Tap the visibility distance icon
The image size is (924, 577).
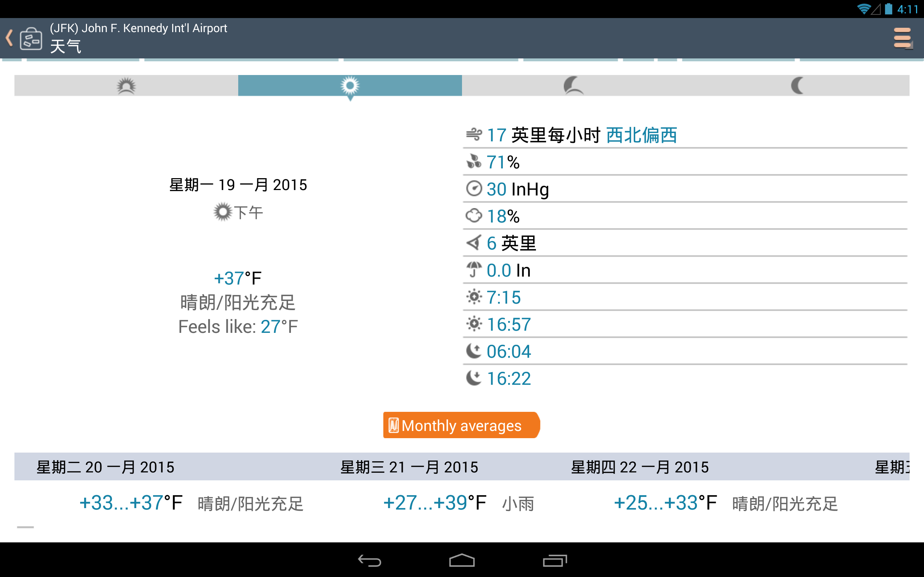tap(474, 243)
